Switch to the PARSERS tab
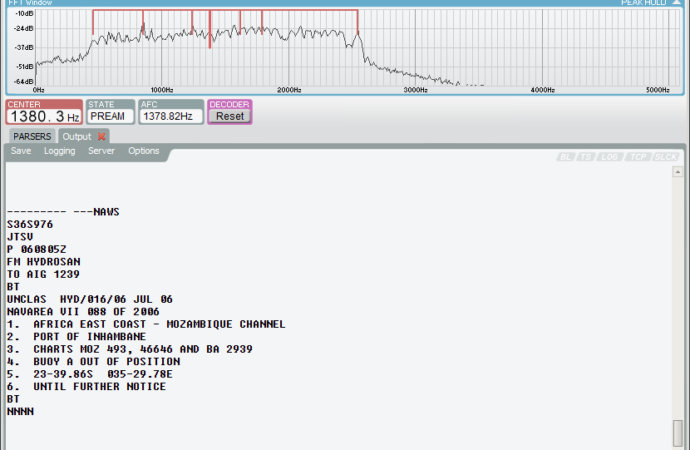Image resolution: width=690 pixels, height=450 pixels. pyautogui.click(x=32, y=136)
